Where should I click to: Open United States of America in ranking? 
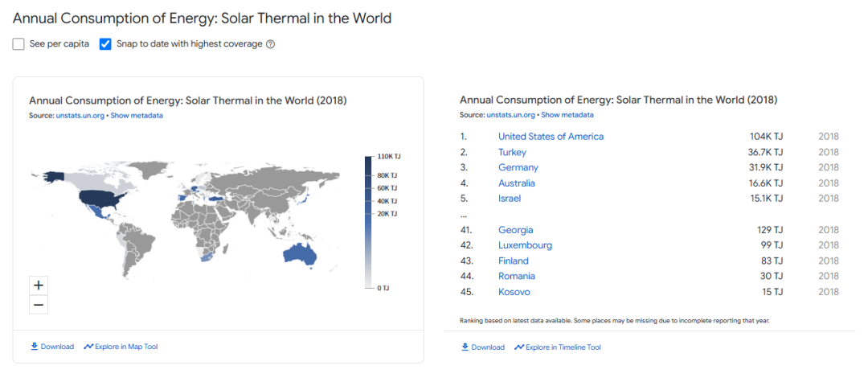click(x=551, y=136)
